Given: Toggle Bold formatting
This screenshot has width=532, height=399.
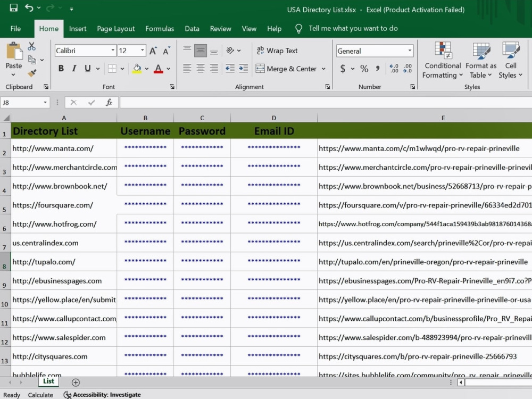Looking at the screenshot, I should click(x=61, y=69).
